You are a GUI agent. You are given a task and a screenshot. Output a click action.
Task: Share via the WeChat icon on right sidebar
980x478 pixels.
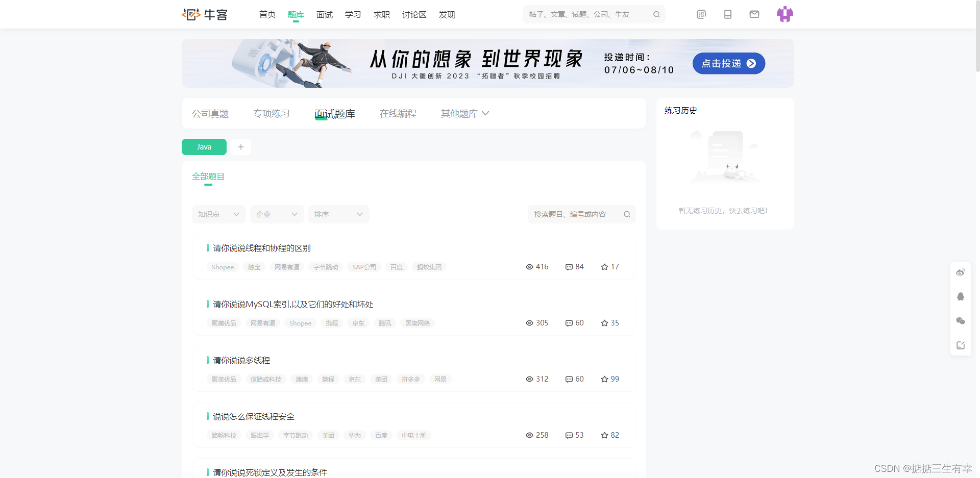[x=961, y=321]
